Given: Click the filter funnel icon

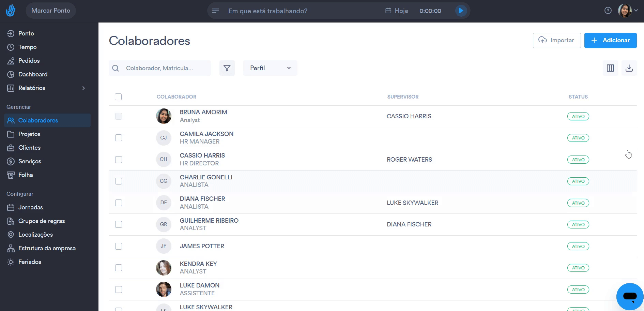Looking at the screenshot, I should tap(227, 68).
